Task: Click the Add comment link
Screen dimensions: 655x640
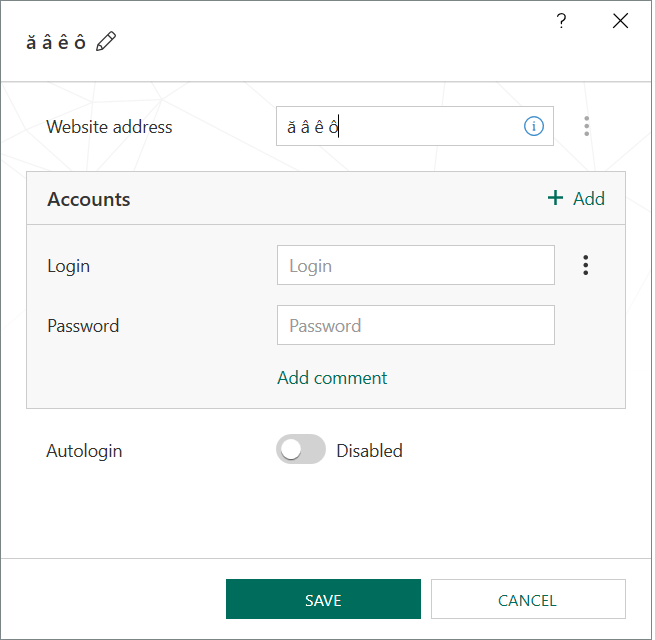Action: point(332,378)
